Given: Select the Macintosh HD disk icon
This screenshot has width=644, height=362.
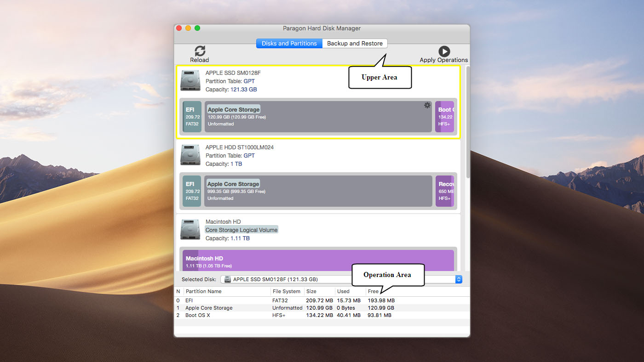Looking at the screenshot, I should coord(190,229).
